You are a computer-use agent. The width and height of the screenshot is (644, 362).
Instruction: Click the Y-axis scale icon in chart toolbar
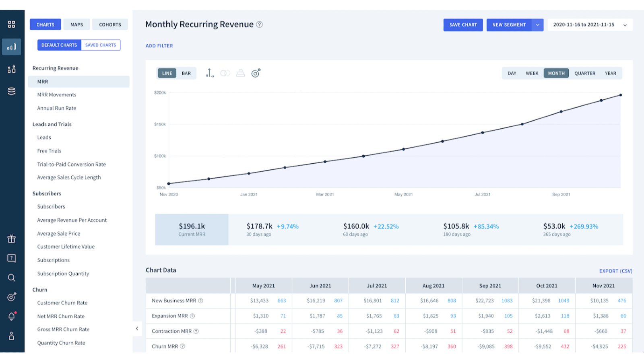point(210,73)
